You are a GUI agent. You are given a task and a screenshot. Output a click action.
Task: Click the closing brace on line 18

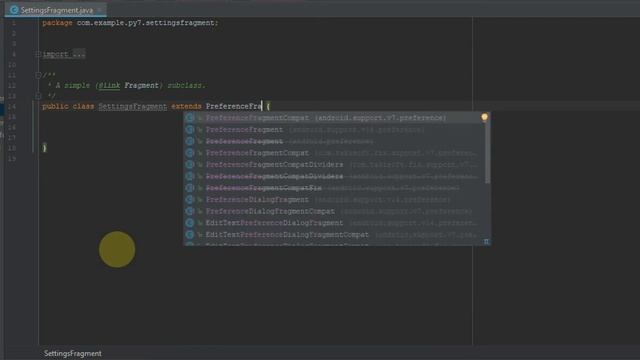(x=44, y=148)
